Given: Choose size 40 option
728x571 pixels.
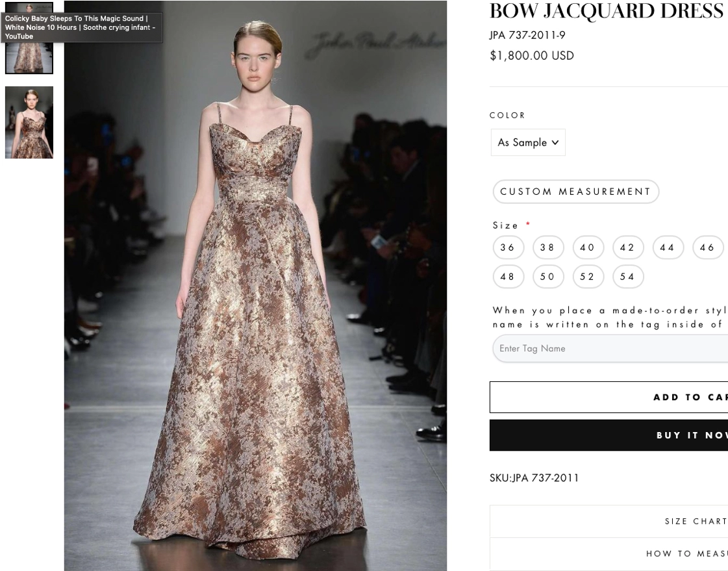Looking at the screenshot, I should [x=588, y=247].
